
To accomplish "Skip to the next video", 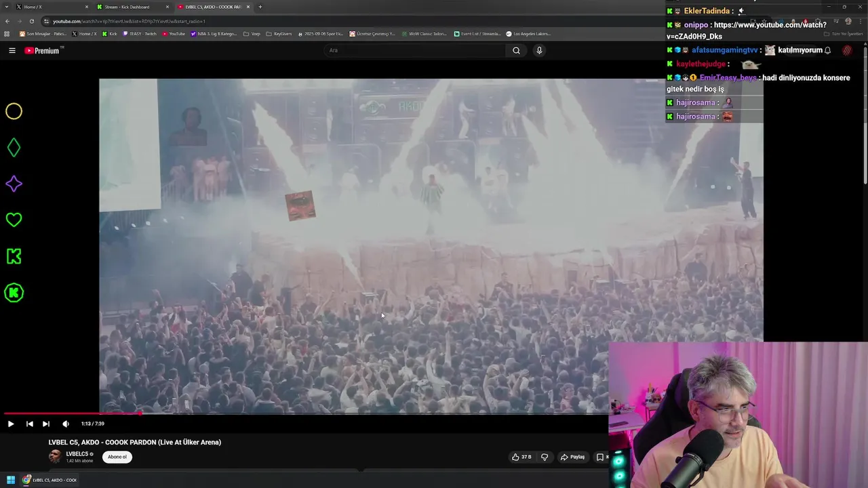I will click(x=45, y=424).
